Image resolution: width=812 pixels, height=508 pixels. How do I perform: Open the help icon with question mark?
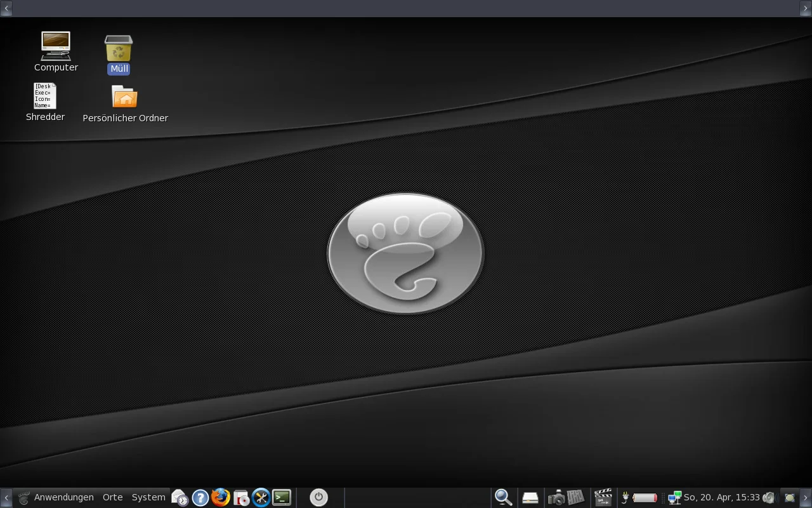click(200, 498)
